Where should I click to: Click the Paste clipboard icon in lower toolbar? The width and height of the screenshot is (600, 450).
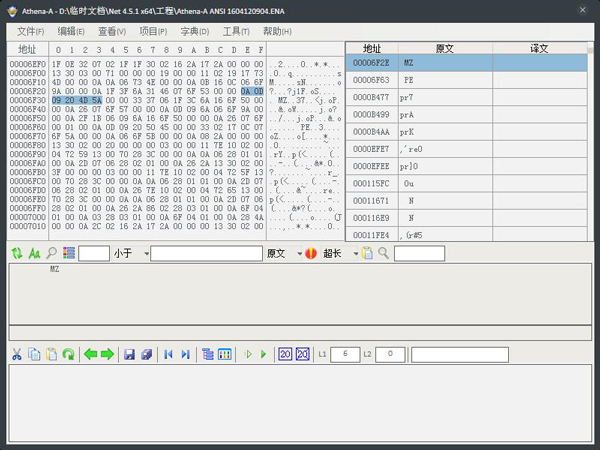point(52,354)
